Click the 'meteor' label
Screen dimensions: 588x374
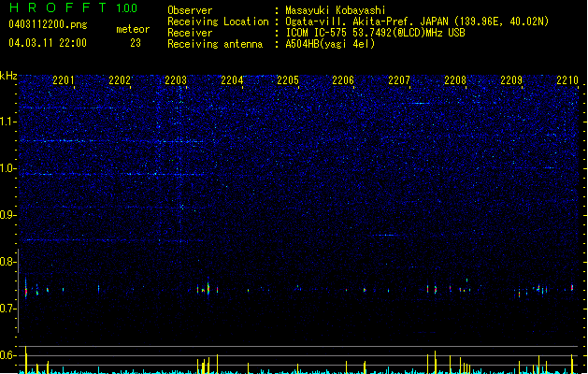coord(133,29)
